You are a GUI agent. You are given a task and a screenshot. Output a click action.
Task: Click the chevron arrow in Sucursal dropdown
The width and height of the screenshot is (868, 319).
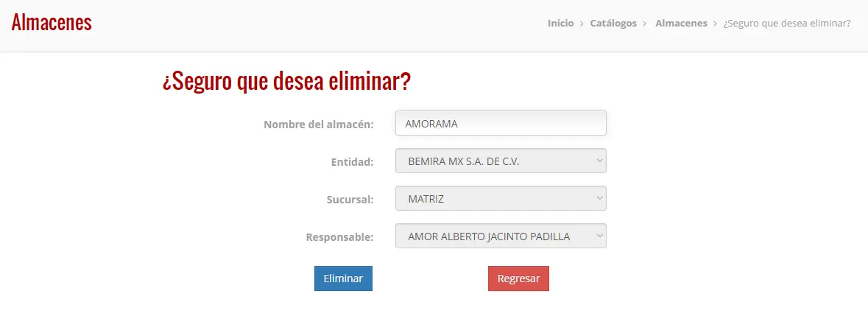[x=599, y=198]
